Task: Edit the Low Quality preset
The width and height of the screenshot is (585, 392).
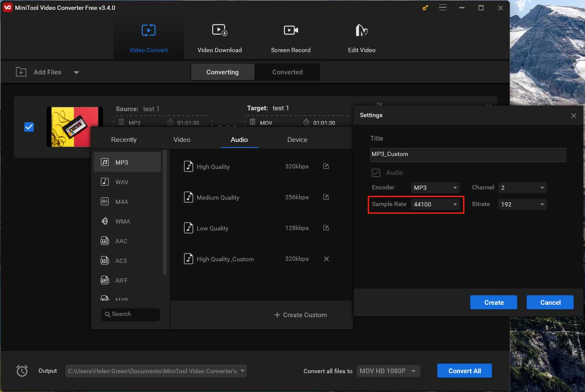Action: [326, 228]
